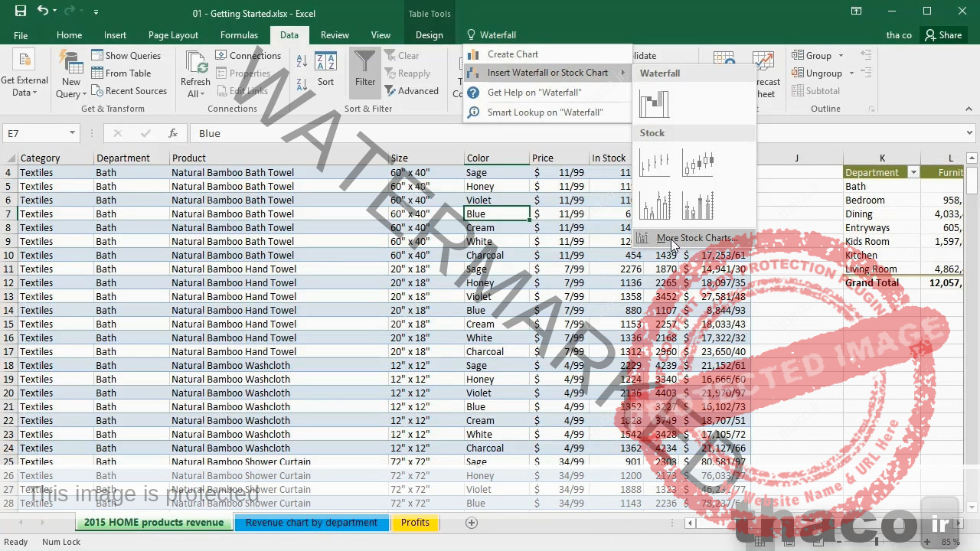Collapse the ribbon

point(969,109)
